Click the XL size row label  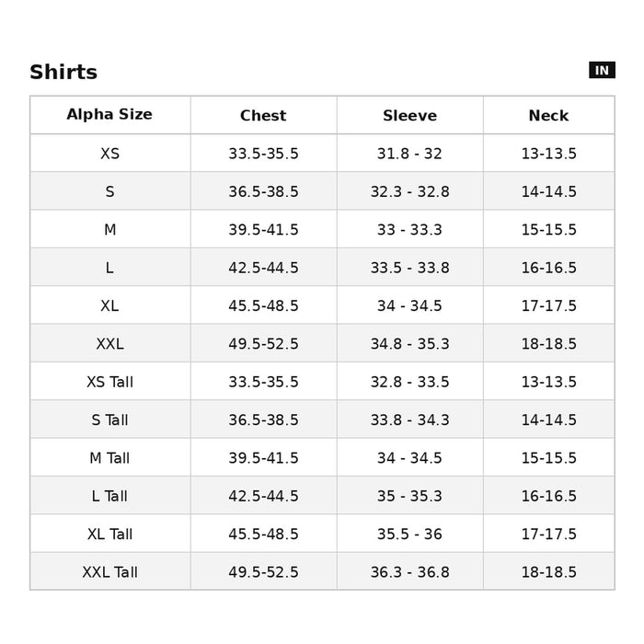point(109,306)
